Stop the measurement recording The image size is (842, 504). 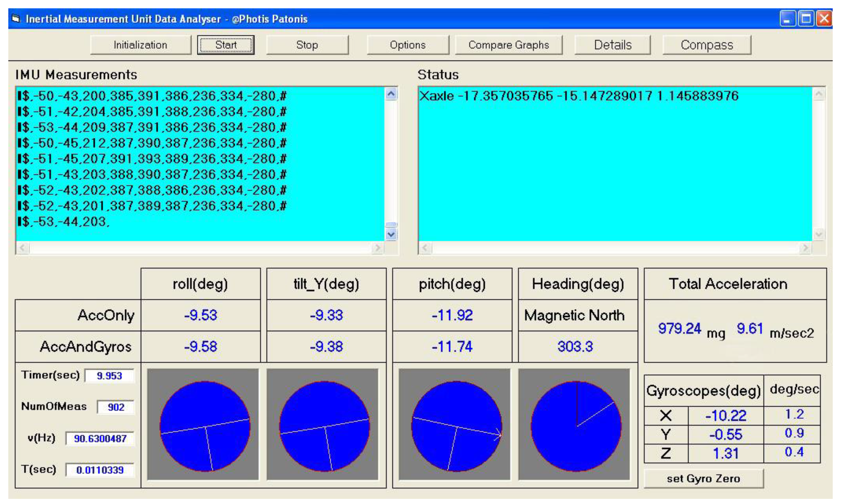tap(307, 45)
